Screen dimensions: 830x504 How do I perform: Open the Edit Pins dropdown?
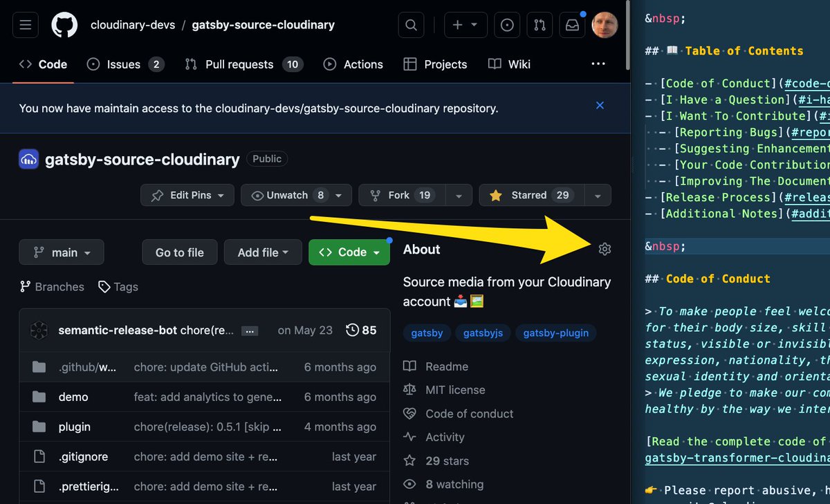pyautogui.click(x=187, y=196)
